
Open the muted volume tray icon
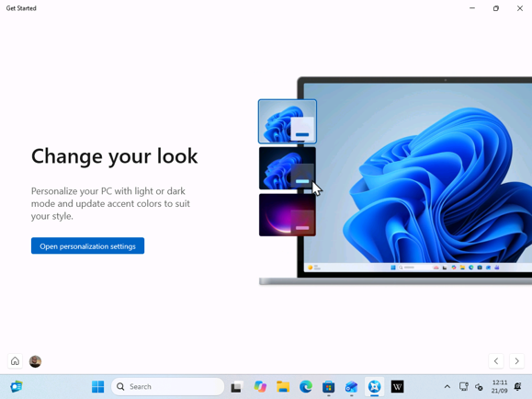point(479,386)
